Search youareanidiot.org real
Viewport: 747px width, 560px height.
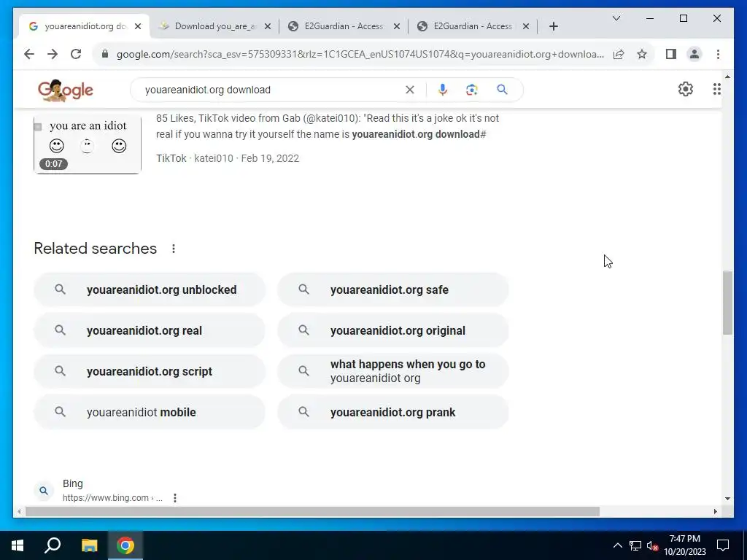pyautogui.click(x=149, y=330)
